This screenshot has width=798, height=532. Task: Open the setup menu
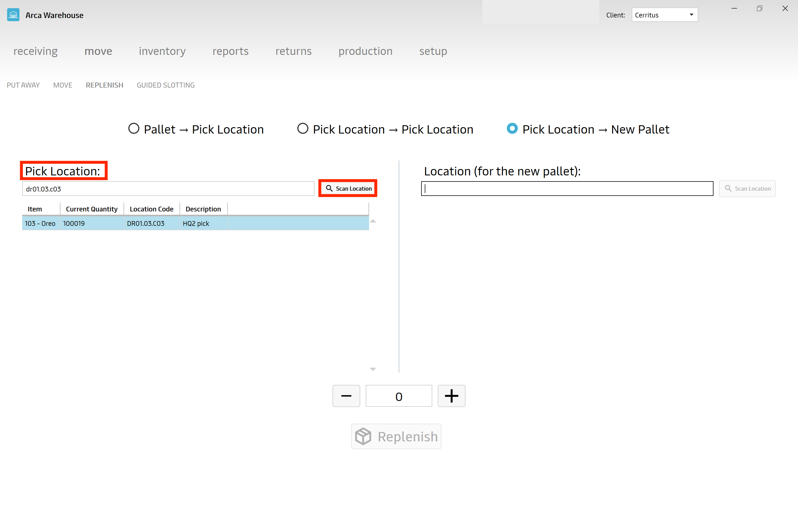(433, 51)
